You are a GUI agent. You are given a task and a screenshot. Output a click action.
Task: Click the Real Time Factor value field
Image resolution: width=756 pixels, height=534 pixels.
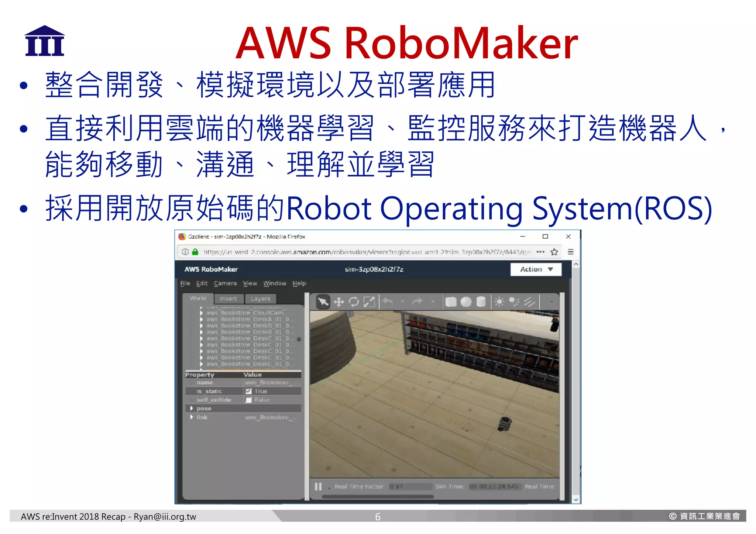pyautogui.click(x=410, y=486)
